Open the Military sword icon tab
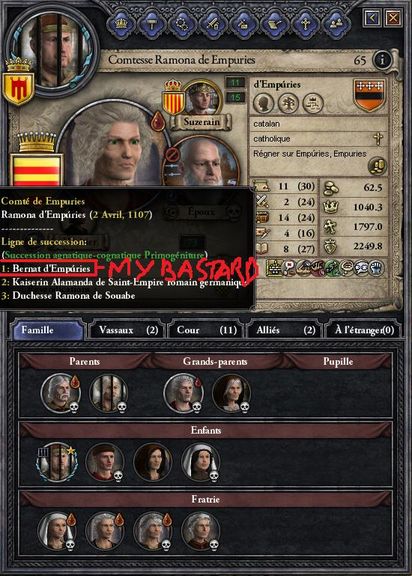The height and width of the screenshot is (576, 412). (213, 24)
